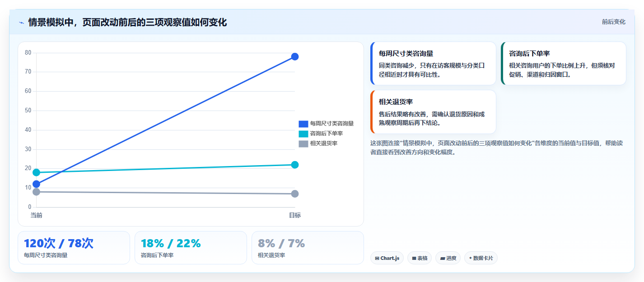
Task: Click the cyan data point at 当前 near 18
Action: [x=36, y=172]
